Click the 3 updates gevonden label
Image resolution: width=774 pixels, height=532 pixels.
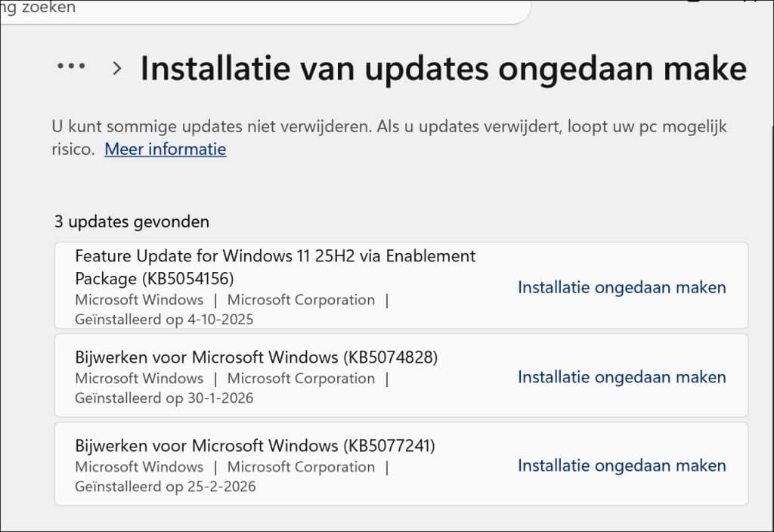coord(131,221)
